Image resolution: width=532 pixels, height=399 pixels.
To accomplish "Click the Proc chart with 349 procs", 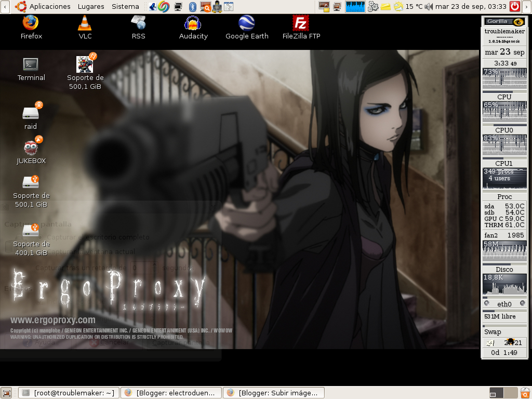I will coord(504,178).
